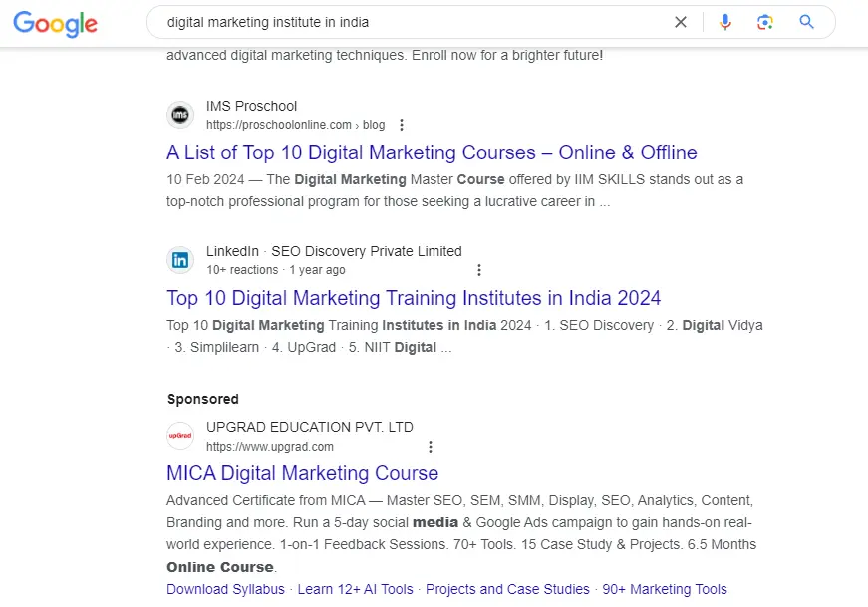Click the microphone icon for voice search
This screenshot has width=868, height=607.
click(724, 21)
